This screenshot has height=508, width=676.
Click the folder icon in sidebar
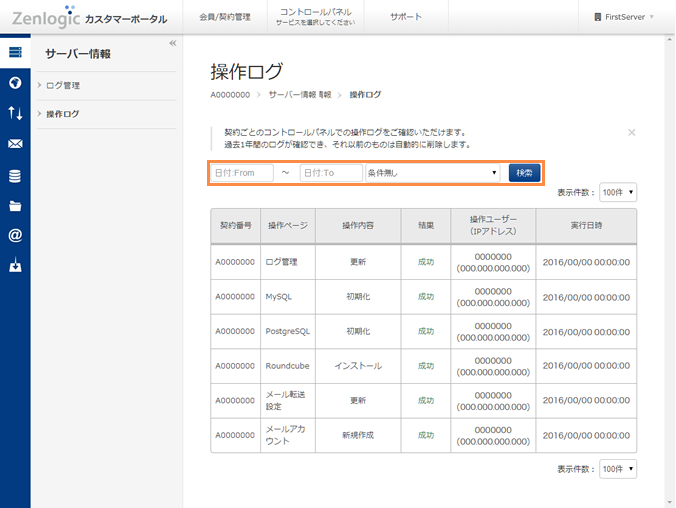[x=15, y=207]
